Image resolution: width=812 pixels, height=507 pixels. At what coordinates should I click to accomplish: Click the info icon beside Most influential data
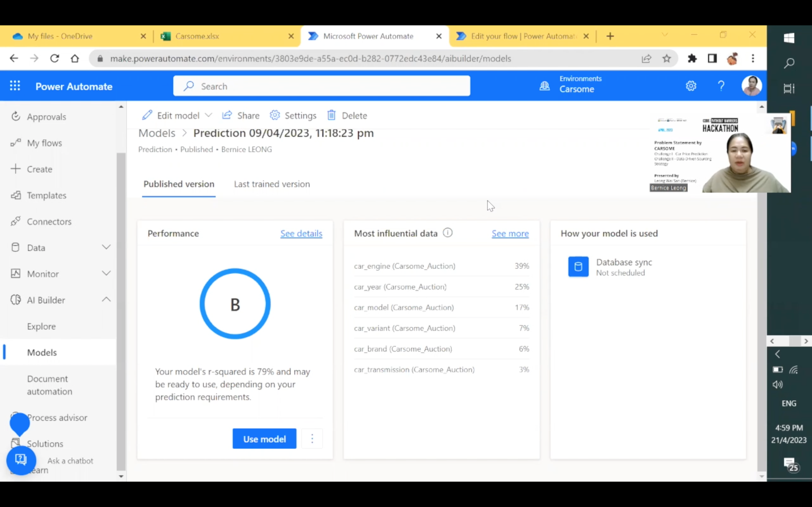coord(448,233)
